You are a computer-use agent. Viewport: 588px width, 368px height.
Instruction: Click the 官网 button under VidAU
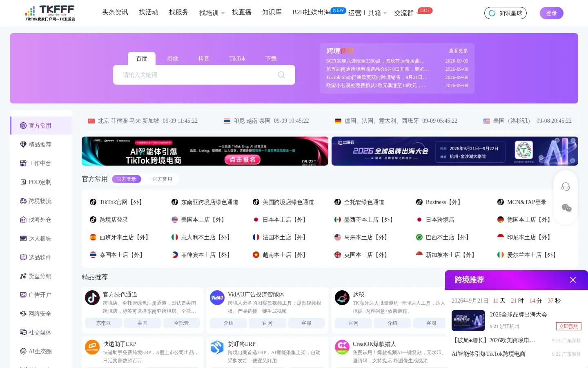pos(267,323)
